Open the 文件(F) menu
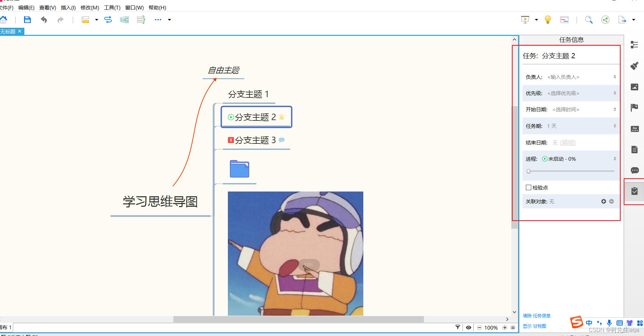This screenshot has height=336, width=644. click(6, 7)
